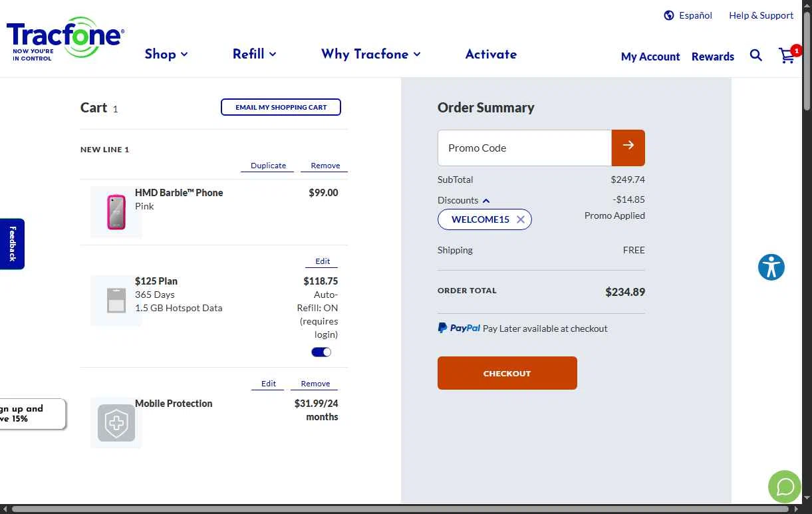Expand the Shop menu
The image size is (812, 514).
pos(166,55)
